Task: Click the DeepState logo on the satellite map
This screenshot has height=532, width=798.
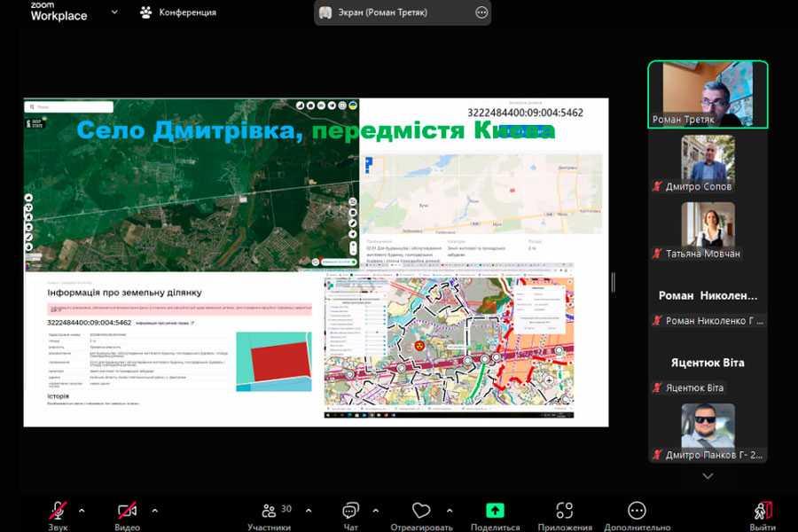Action: 35,122
